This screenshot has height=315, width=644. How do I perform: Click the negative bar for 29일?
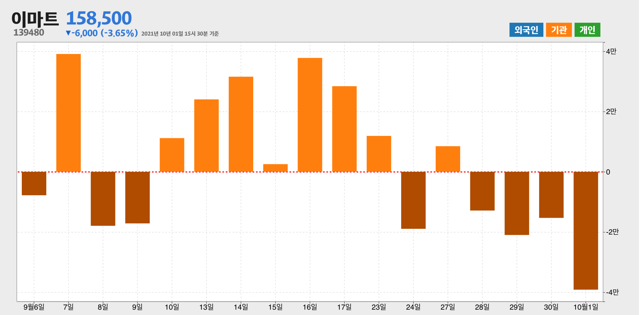coord(517,203)
